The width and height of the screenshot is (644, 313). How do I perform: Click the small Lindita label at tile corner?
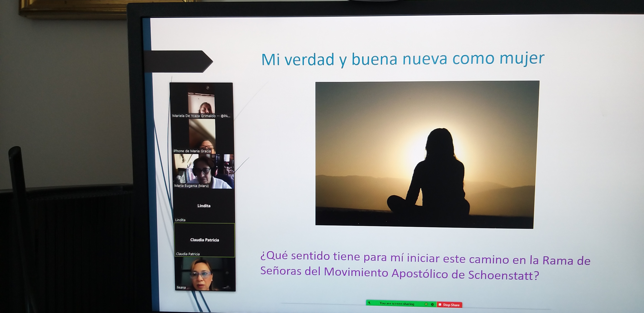point(180,220)
